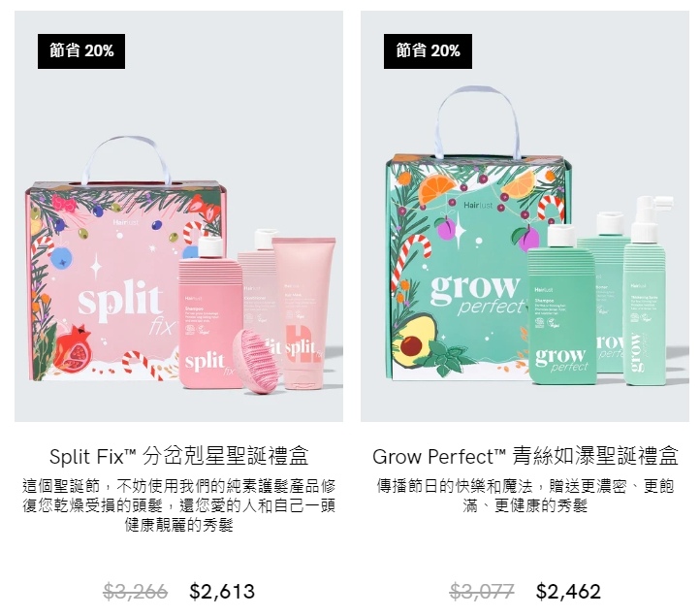
Task: Click the Hairlust logo on the green box
Action: click(478, 205)
